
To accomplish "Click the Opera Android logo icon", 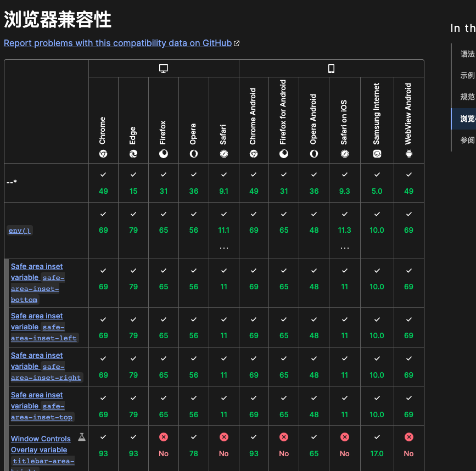I will tap(314, 154).
